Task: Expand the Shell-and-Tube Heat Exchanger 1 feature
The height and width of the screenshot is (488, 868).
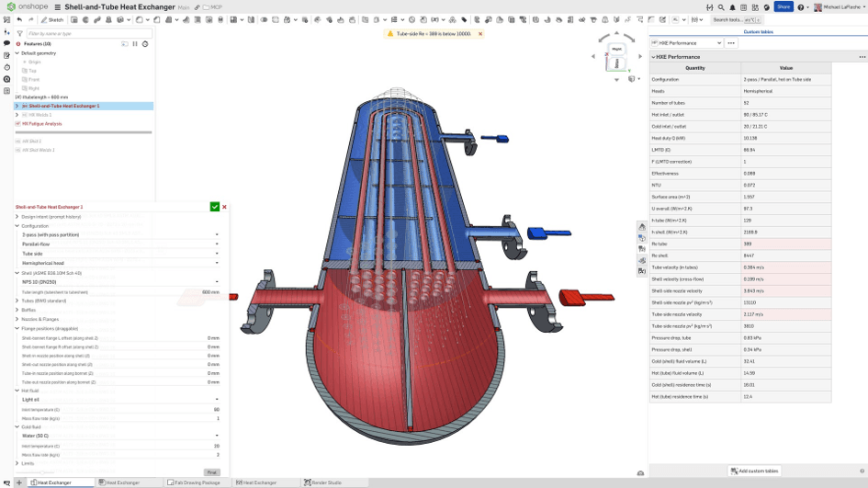Action: click(17, 106)
